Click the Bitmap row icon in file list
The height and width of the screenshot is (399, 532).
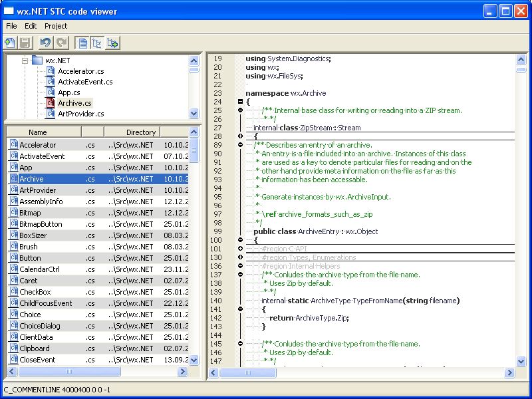tap(14, 212)
